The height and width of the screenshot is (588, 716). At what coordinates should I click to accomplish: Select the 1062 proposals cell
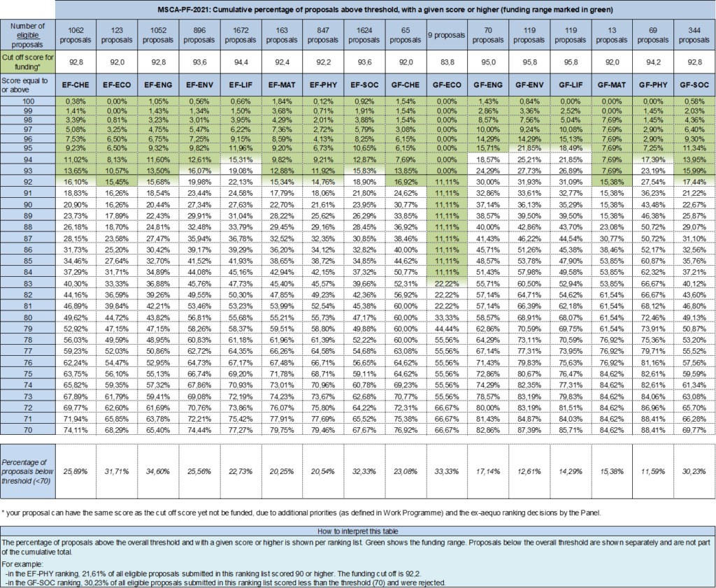pos(75,35)
